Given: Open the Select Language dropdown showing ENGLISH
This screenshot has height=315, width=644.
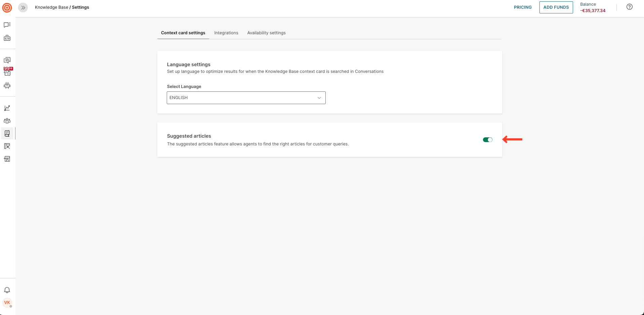Looking at the screenshot, I should 246,98.
